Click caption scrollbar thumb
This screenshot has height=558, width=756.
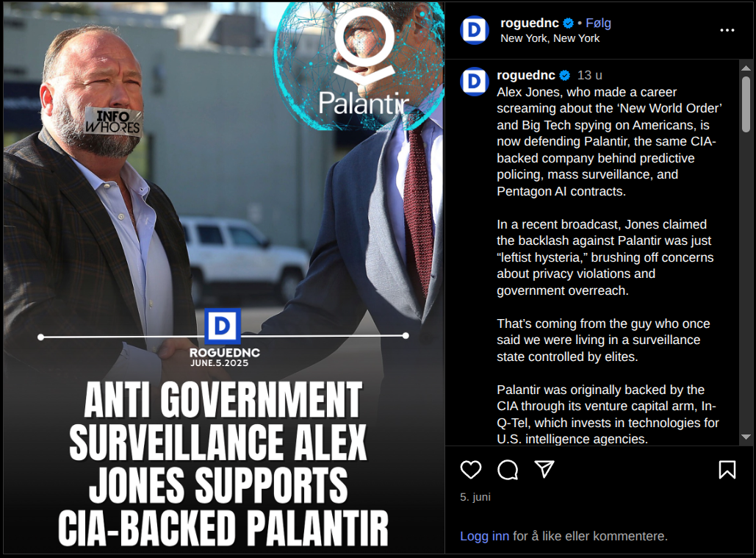point(746,104)
